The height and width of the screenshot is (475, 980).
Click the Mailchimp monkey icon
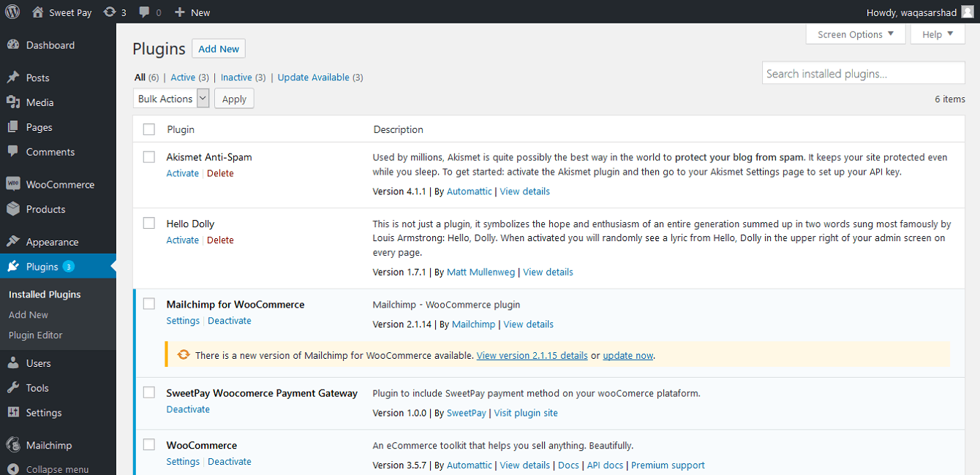(13, 445)
